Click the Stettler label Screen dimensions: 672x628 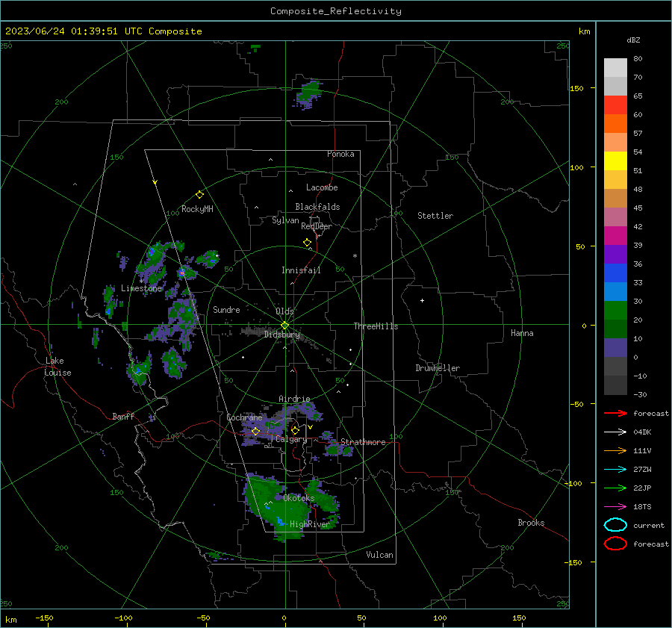coord(435,216)
